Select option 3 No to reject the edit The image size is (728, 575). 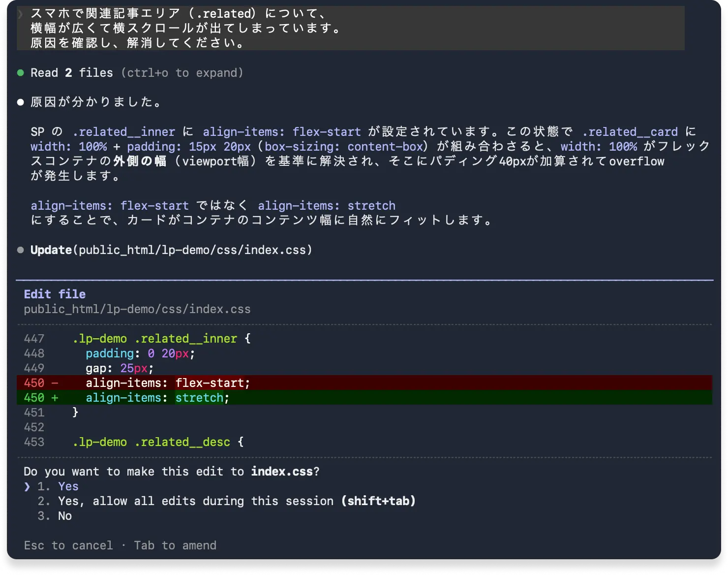(64, 516)
